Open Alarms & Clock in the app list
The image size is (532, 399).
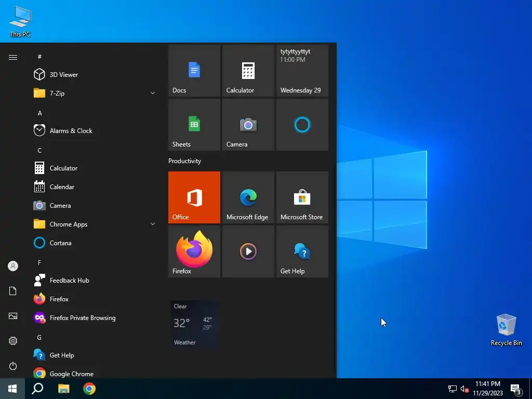pos(95,130)
